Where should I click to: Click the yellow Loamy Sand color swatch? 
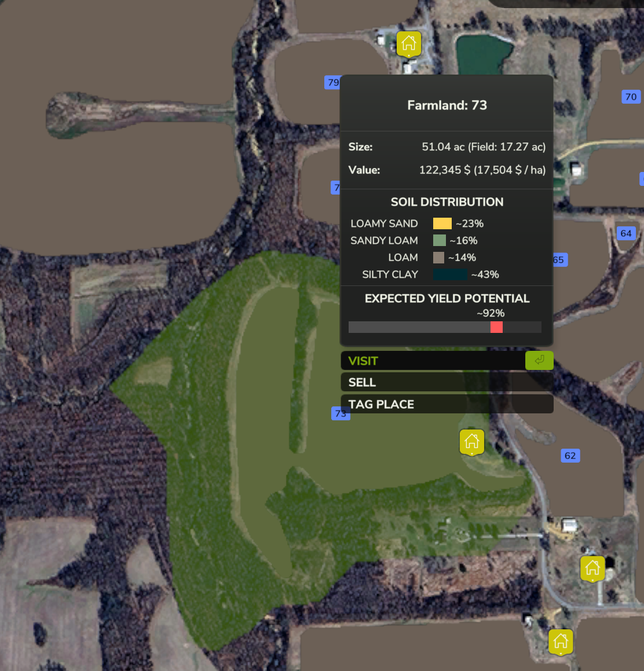click(x=442, y=223)
